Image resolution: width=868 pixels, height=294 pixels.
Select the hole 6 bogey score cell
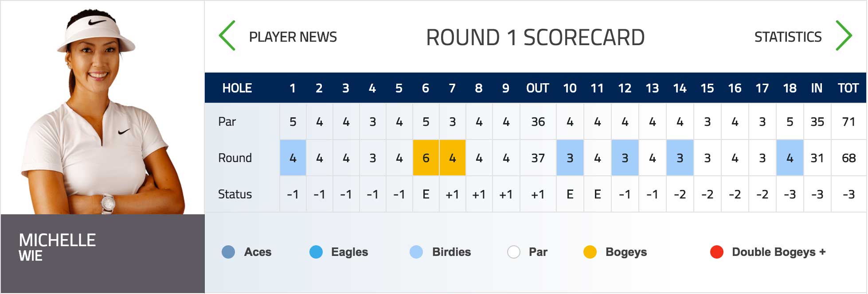tap(426, 158)
